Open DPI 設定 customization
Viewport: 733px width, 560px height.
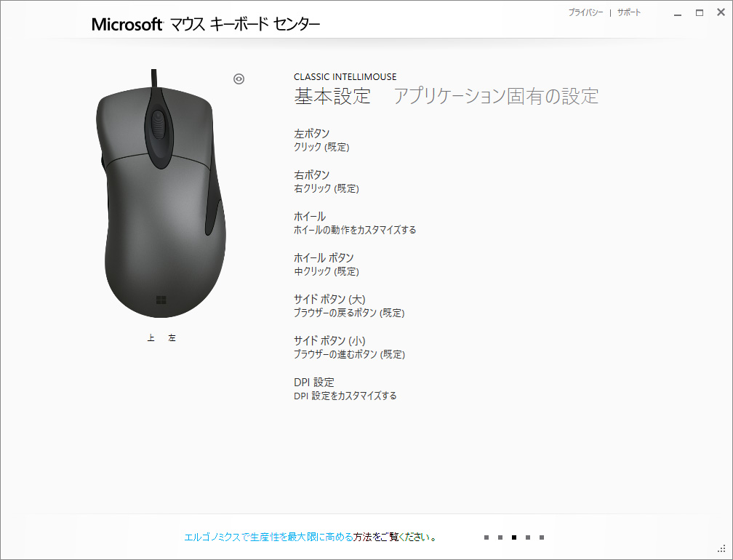[345, 388]
